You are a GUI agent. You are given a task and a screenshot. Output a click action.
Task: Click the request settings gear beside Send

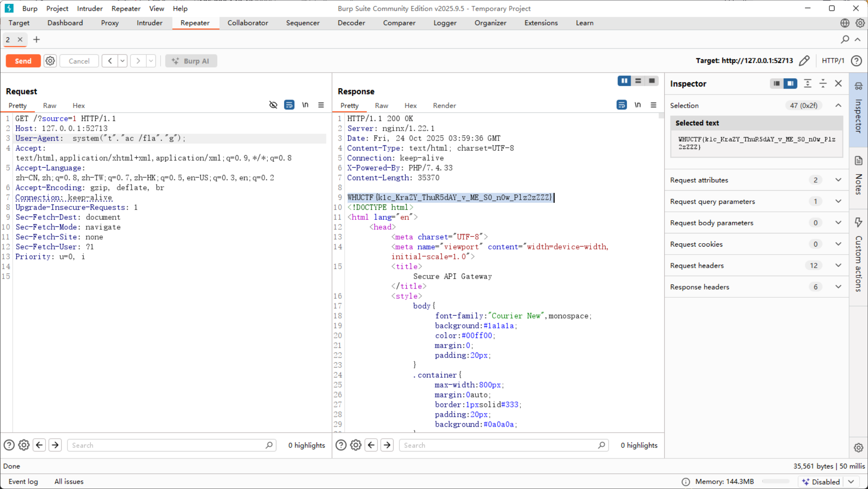(50, 61)
